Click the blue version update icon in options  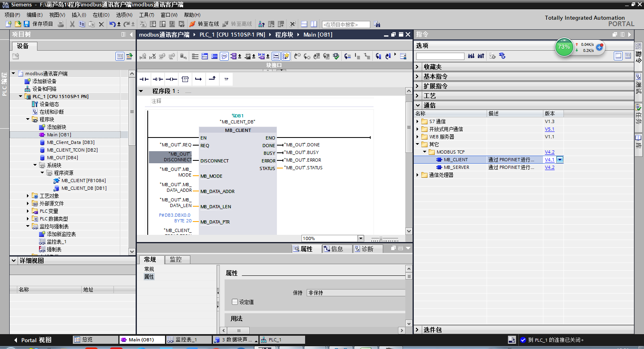tap(502, 56)
